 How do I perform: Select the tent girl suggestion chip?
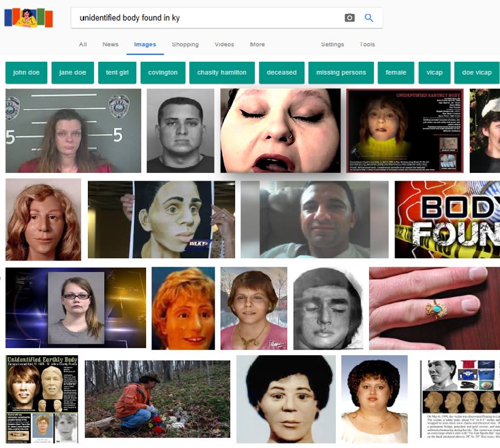pos(118,73)
